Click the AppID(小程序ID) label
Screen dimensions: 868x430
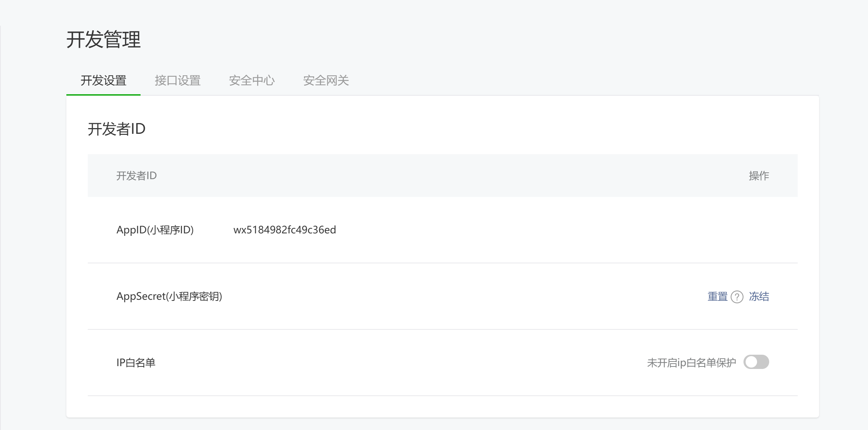point(155,230)
